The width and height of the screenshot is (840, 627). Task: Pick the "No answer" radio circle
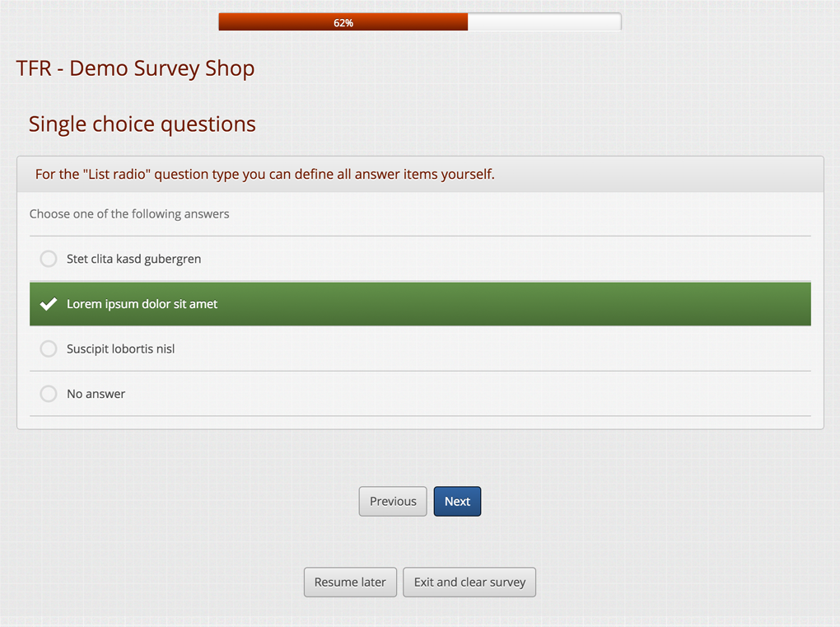pos(49,394)
